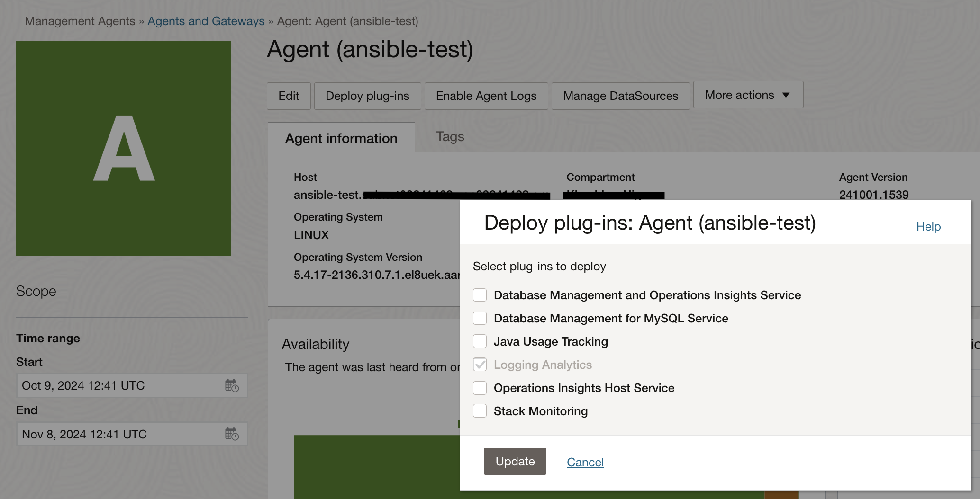Select the Agent information tab

coord(341,138)
